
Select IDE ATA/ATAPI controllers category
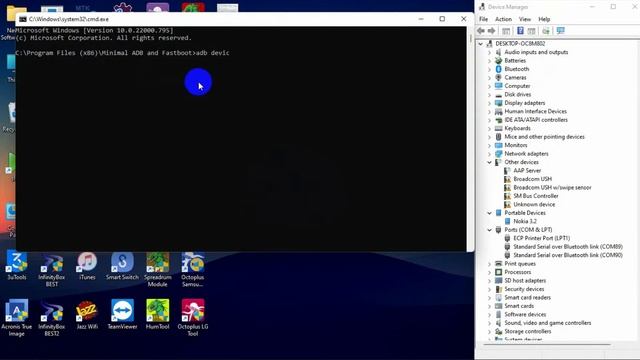click(x=536, y=120)
